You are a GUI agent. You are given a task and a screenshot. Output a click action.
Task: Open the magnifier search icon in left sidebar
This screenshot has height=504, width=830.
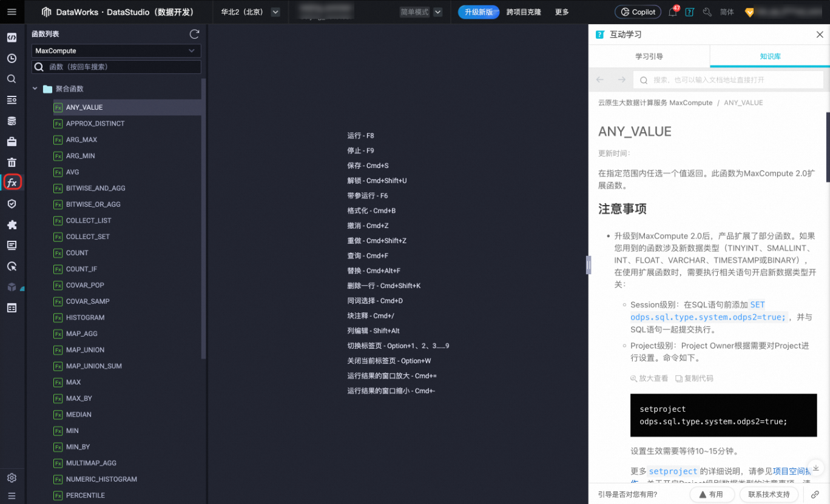pyautogui.click(x=12, y=79)
